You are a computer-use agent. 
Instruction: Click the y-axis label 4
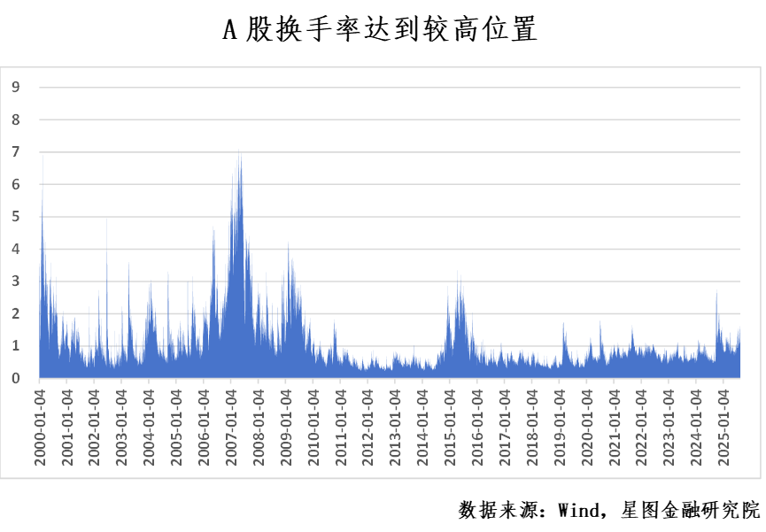coord(16,249)
